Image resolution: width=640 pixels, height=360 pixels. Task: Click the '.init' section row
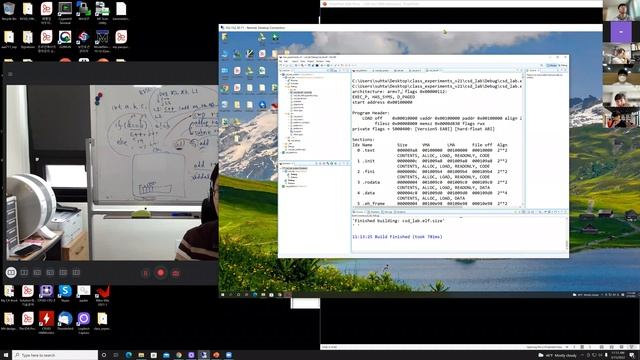[x=431, y=161]
